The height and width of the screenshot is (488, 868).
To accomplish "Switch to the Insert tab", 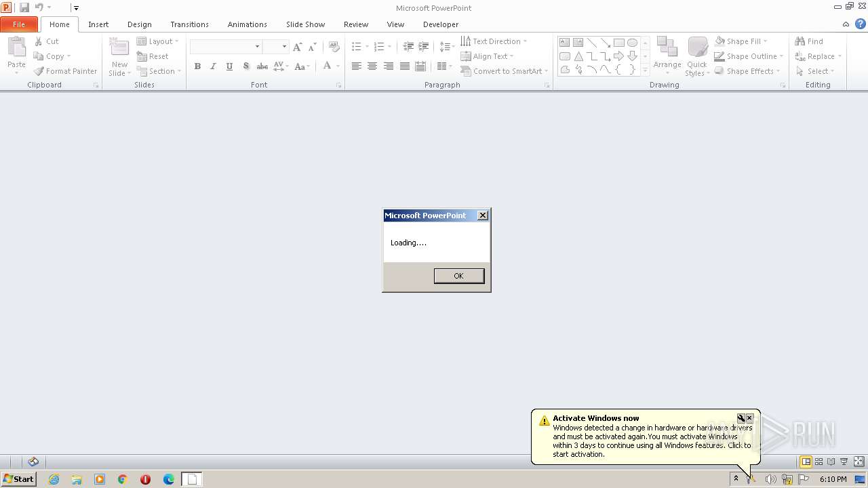I will (98, 24).
